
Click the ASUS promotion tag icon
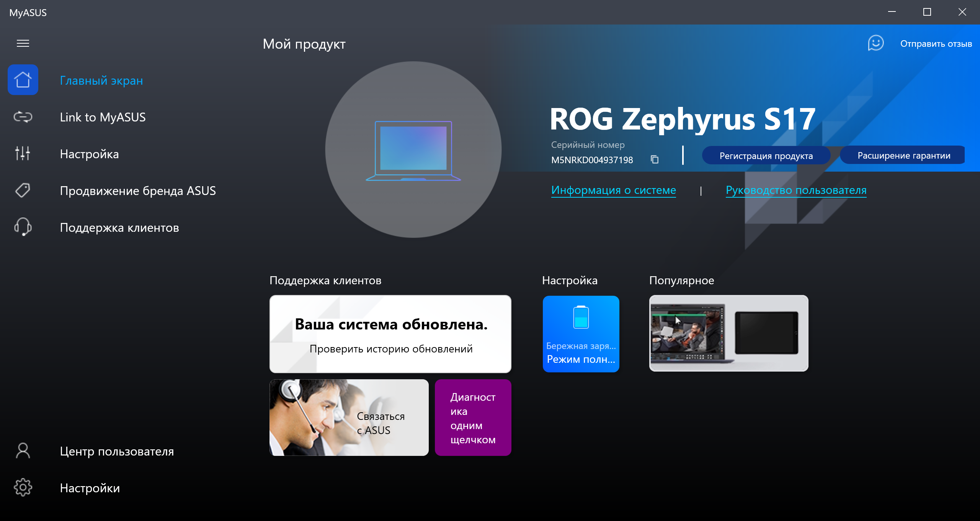[x=23, y=190]
